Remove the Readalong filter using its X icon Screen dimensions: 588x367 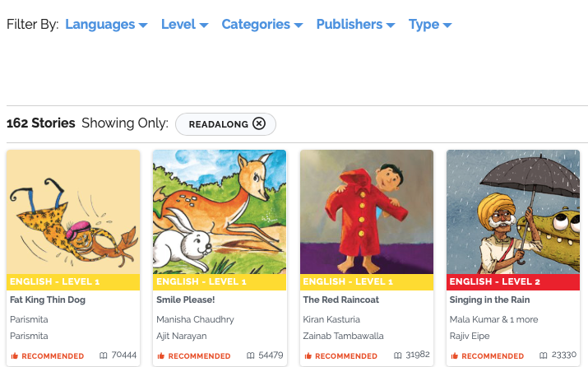click(x=259, y=123)
